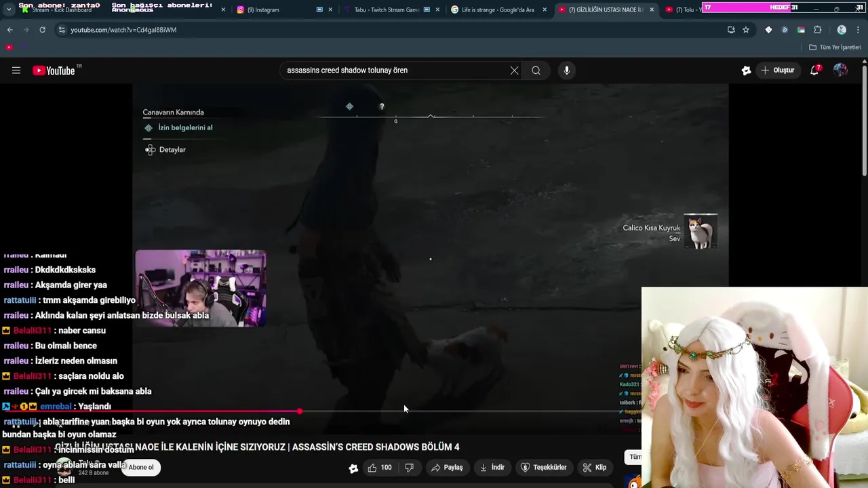Clear the YouTube search box text
Image resolution: width=868 pixels, height=488 pixels.
(x=514, y=70)
